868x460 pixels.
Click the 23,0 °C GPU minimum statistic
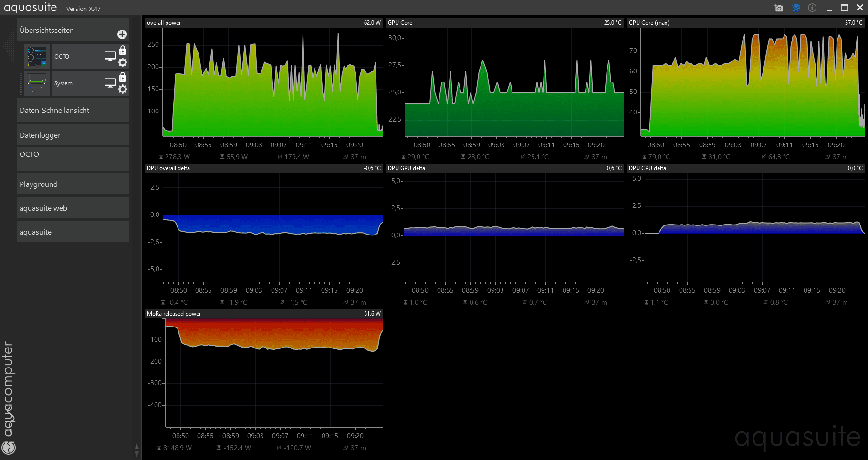[475, 157]
